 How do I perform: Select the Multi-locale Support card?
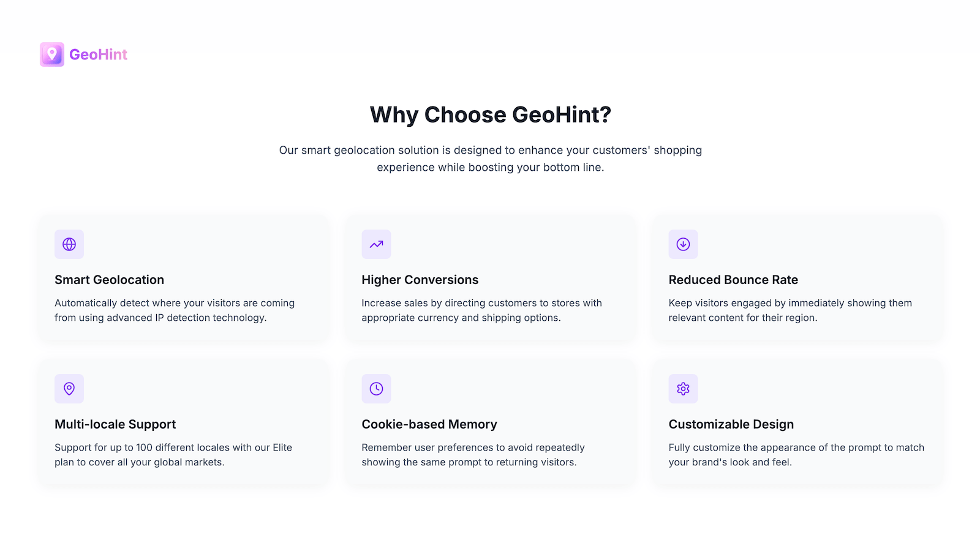tap(184, 422)
